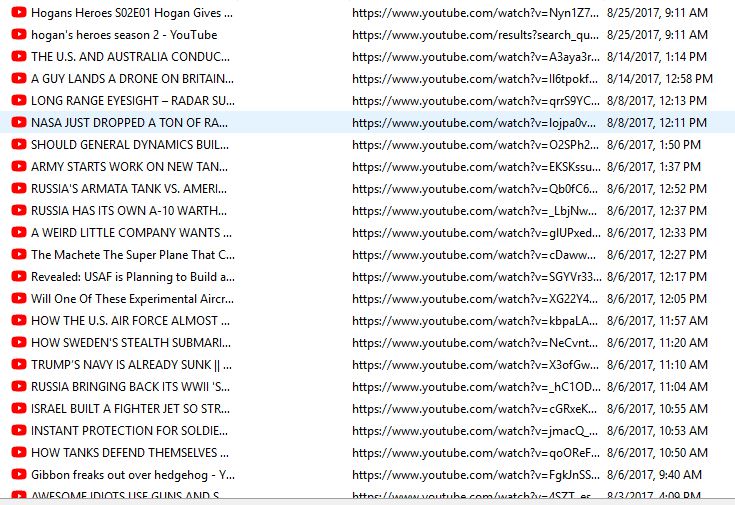Click URL ending in watch?v=FgkJnSS...
The height and width of the screenshot is (505, 735).
(476, 475)
